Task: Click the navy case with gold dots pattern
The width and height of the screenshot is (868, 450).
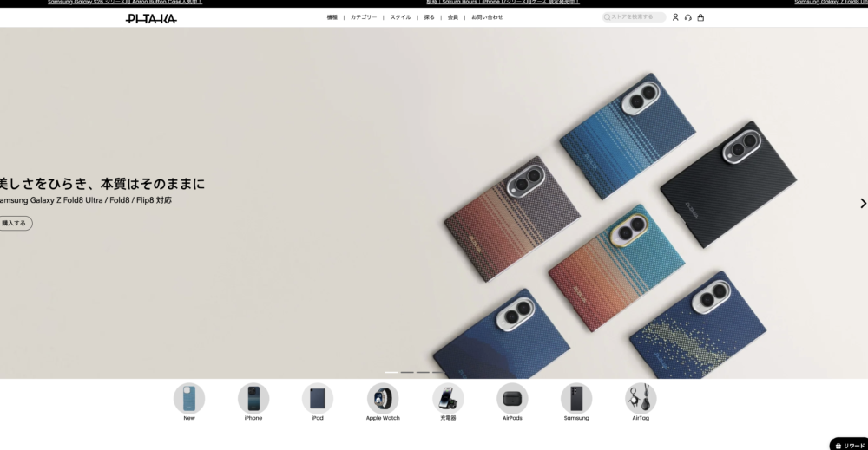Action: (x=699, y=326)
